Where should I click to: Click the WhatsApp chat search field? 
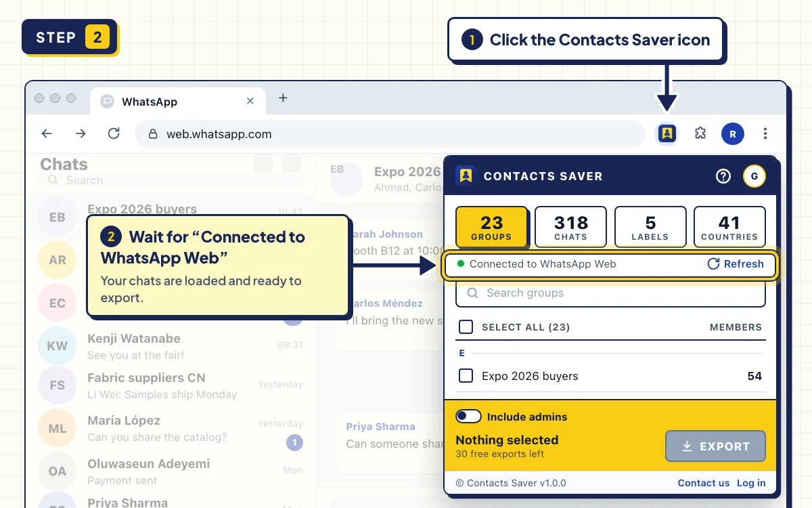click(x=171, y=181)
